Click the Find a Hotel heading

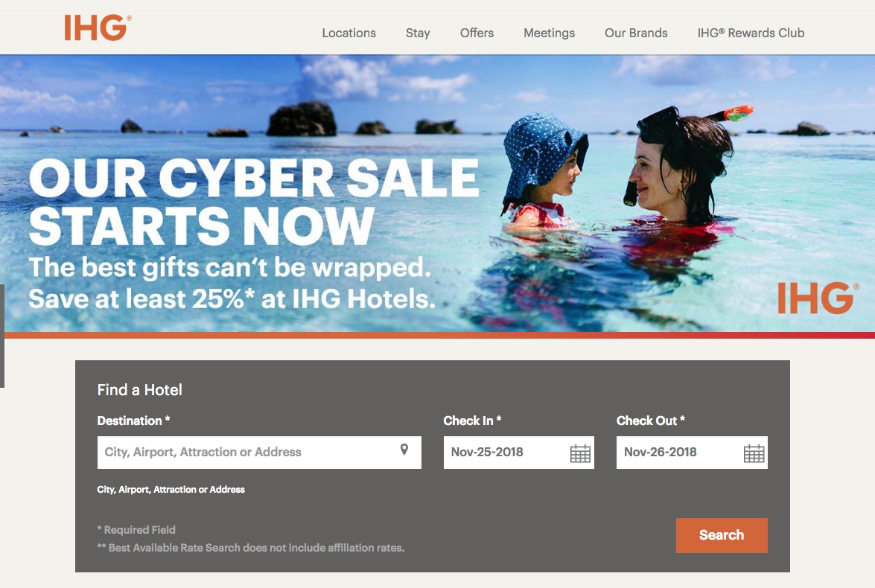coord(139,390)
